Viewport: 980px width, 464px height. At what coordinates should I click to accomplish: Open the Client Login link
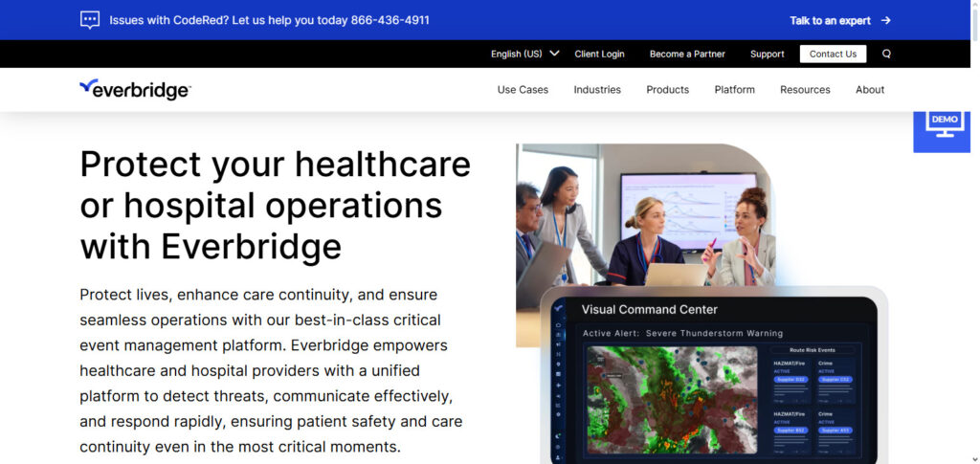click(599, 54)
